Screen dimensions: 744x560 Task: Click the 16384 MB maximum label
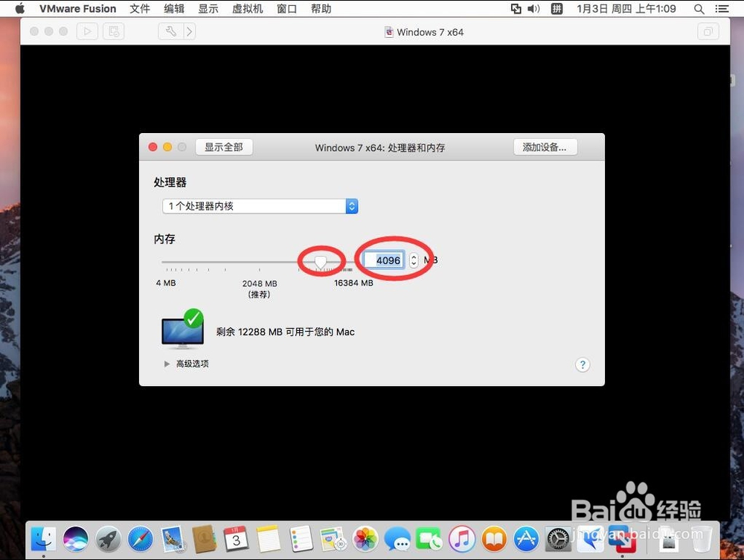click(x=353, y=283)
